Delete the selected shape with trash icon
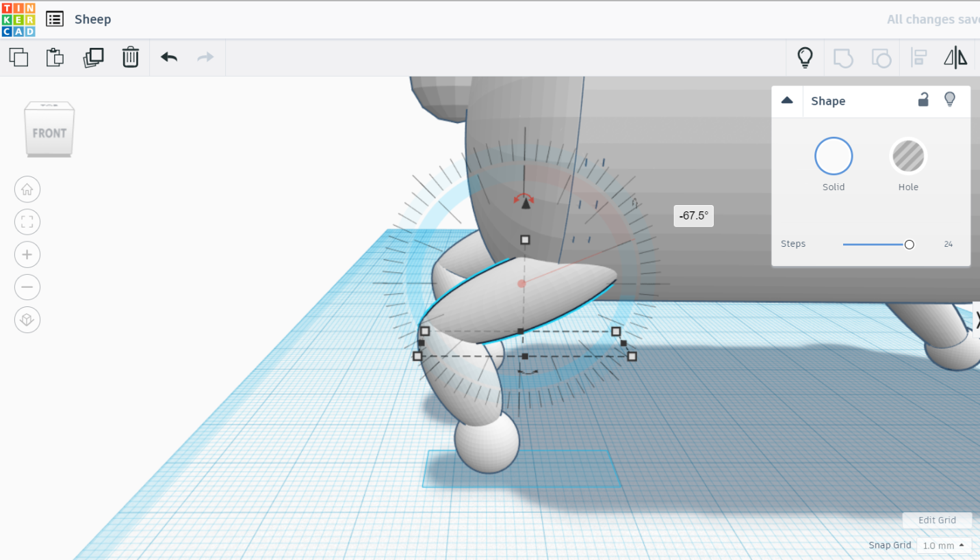The width and height of the screenshot is (980, 560). coord(131,57)
